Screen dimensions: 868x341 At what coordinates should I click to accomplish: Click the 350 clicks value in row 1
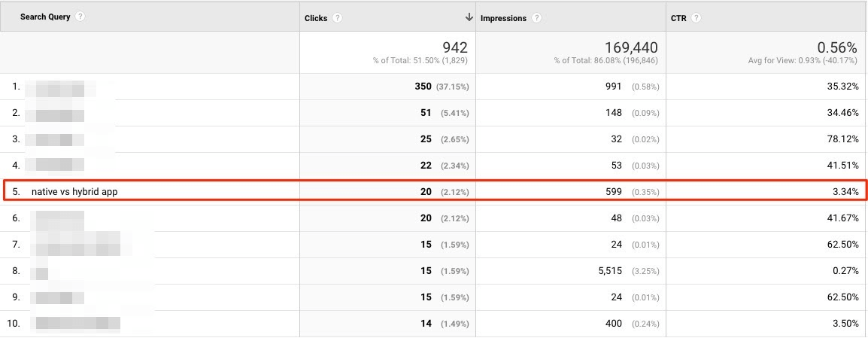(x=423, y=87)
